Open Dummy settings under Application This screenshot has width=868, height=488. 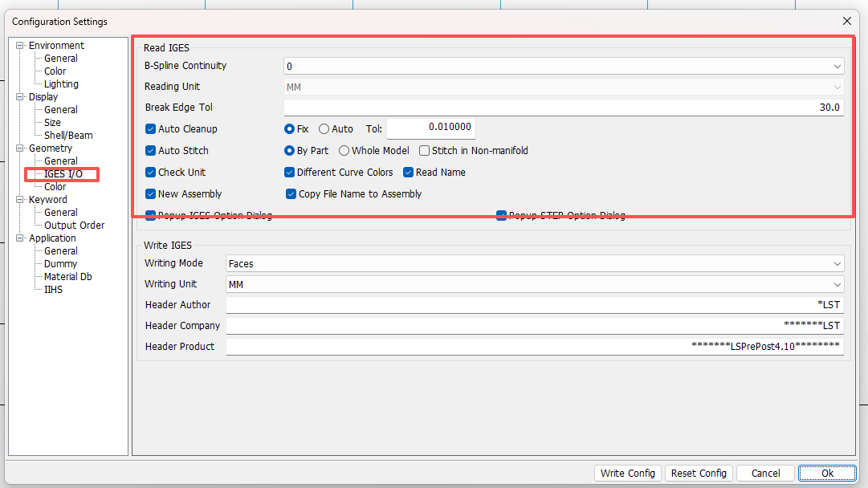click(x=60, y=264)
